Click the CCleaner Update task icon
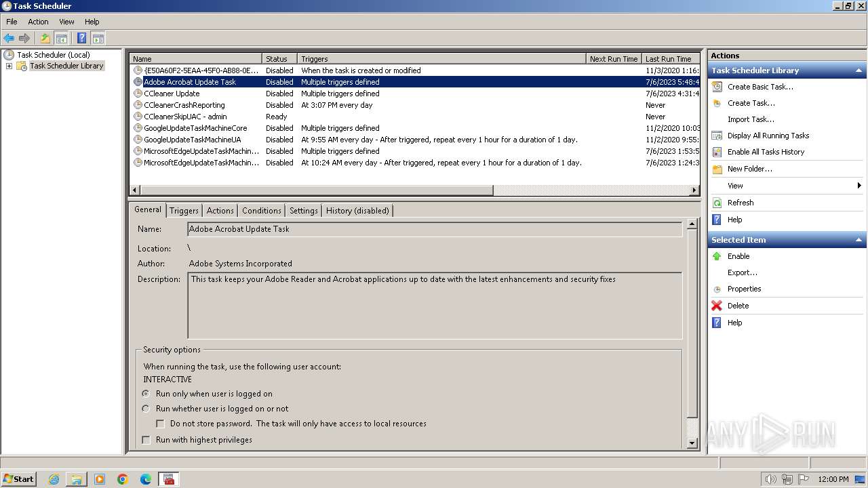Viewport: 868px width, 488px height. click(138, 94)
